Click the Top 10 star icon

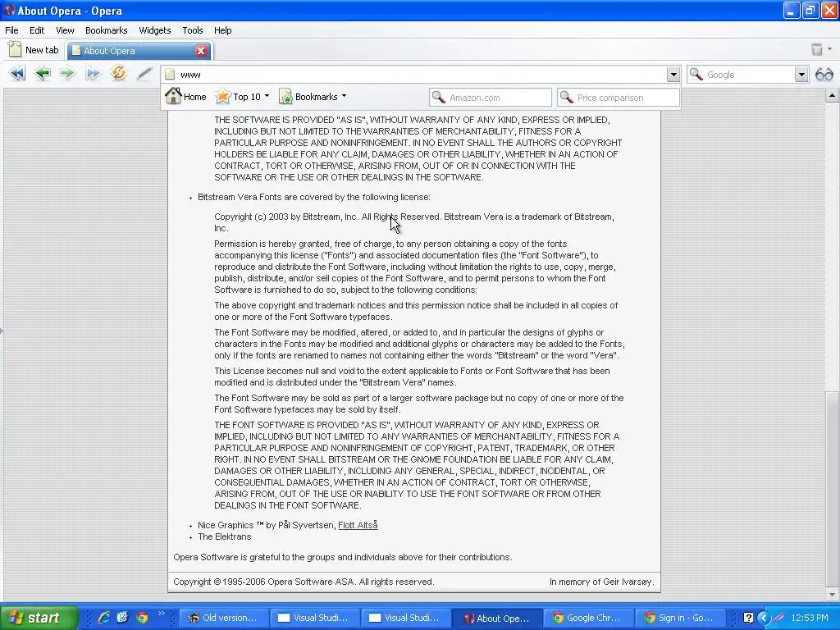(x=222, y=97)
